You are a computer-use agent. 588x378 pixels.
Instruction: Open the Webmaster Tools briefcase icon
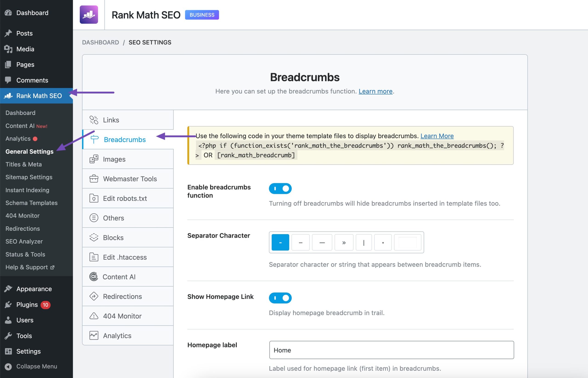point(94,179)
